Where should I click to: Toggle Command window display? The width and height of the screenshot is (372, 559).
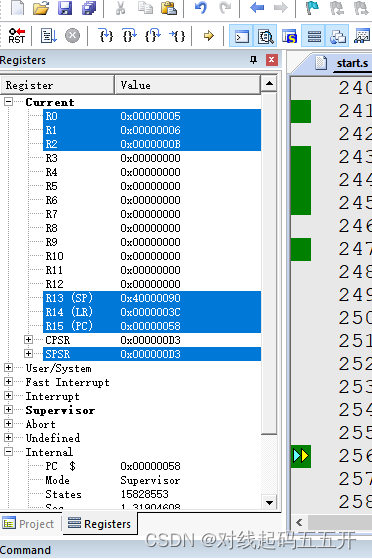(x=241, y=36)
